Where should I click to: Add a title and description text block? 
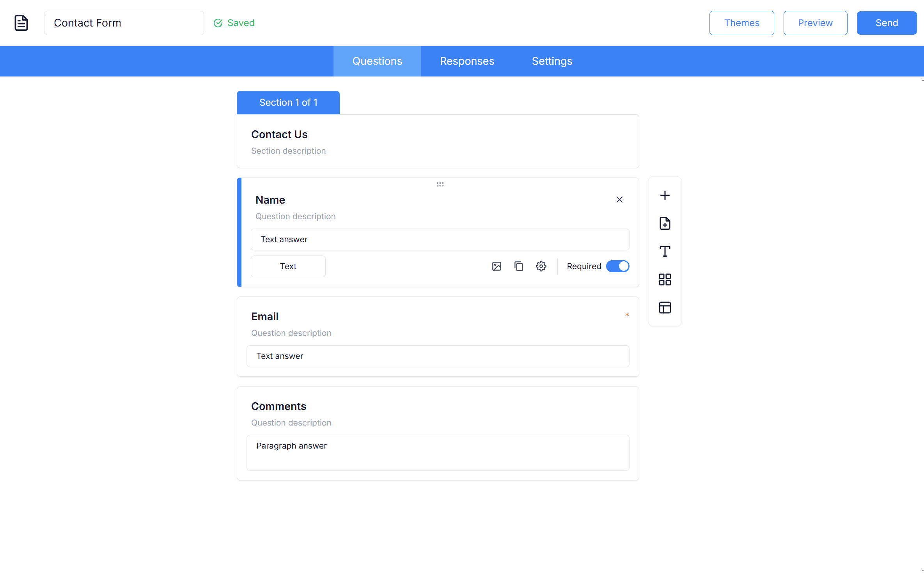665,252
